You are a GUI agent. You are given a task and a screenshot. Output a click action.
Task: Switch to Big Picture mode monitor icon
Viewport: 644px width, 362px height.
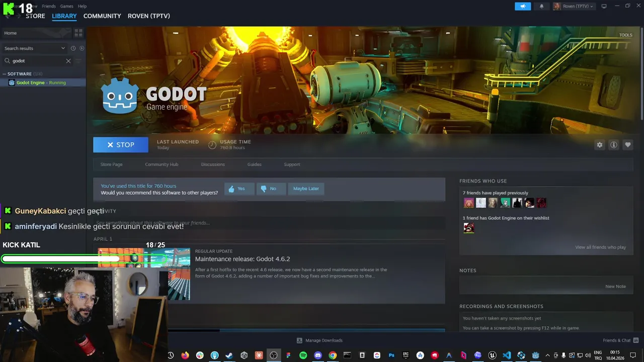pyautogui.click(x=604, y=6)
